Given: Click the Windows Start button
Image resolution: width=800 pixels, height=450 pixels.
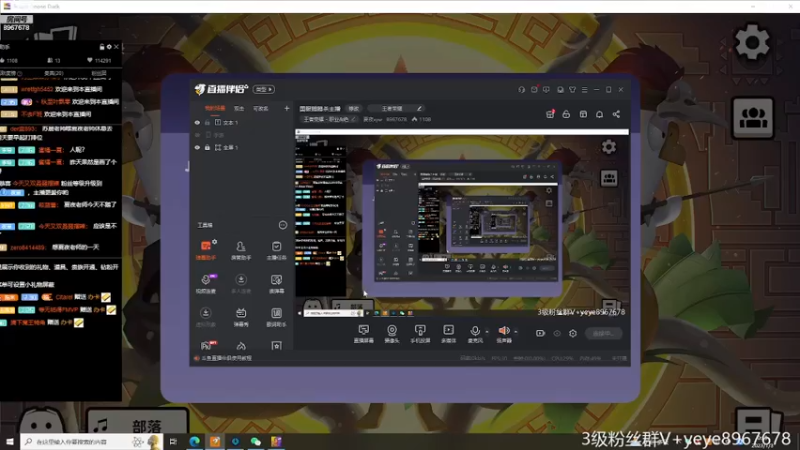Looking at the screenshot, I should pos(10,441).
